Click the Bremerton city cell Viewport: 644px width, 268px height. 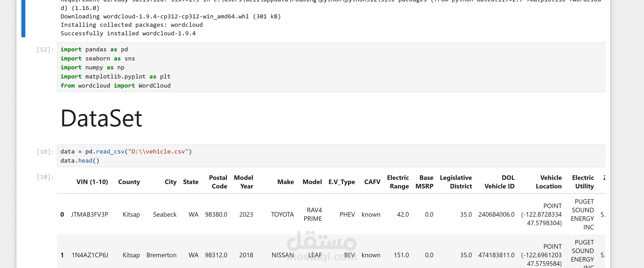point(162,255)
